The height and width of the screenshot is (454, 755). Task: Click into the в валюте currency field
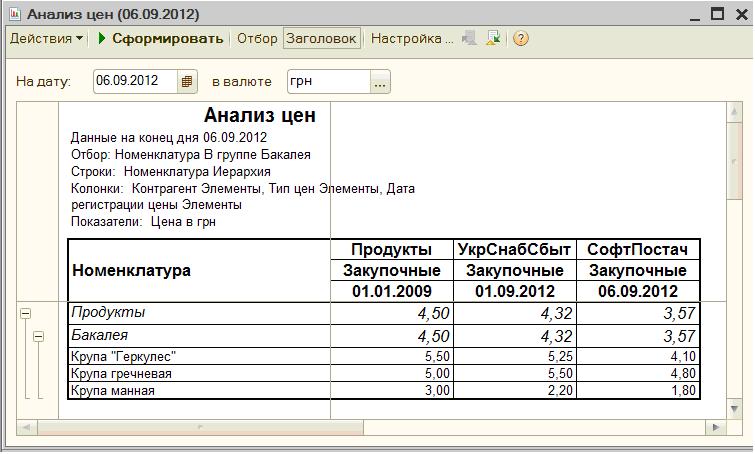click(x=327, y=81)
